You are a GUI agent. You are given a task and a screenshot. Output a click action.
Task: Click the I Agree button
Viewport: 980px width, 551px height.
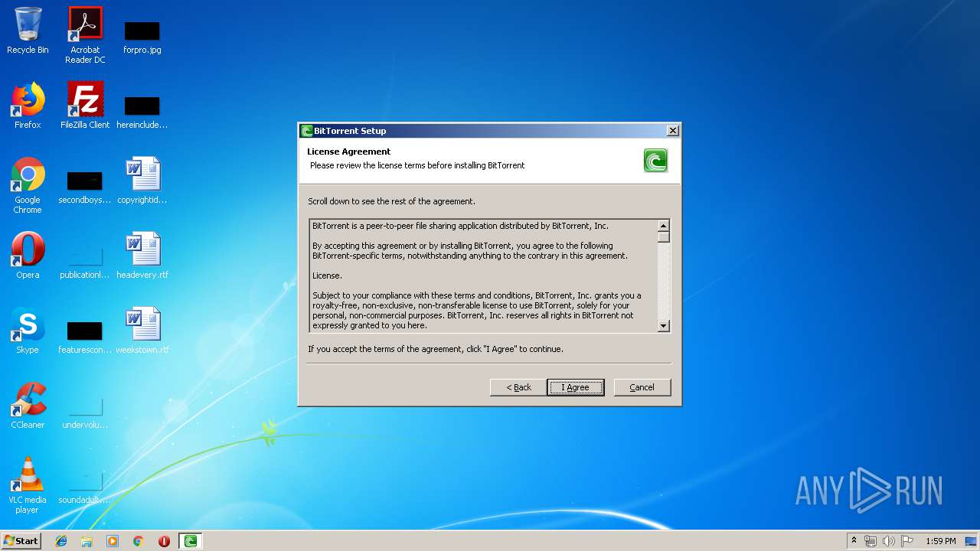tap(576, 387)
